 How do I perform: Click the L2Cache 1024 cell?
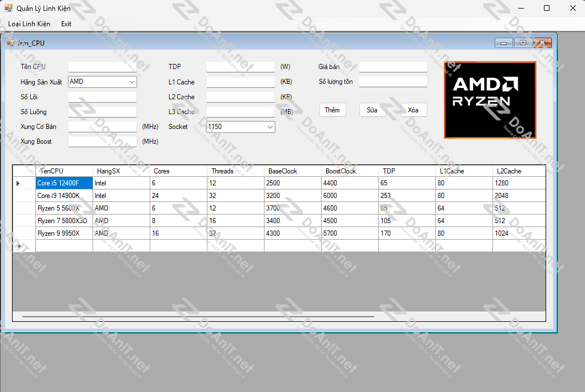[x=519, y=233]
